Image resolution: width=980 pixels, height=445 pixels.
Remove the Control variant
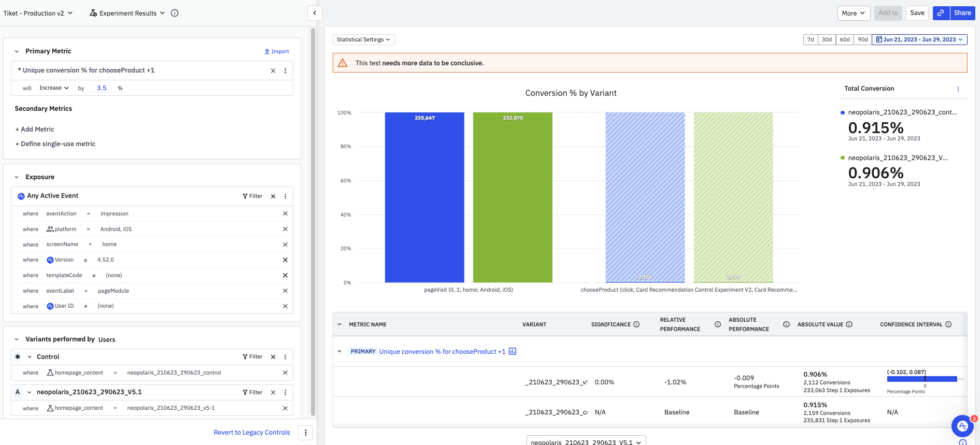[273, 357]
